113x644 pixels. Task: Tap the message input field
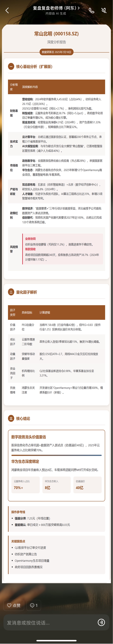[x=51, y=622]
